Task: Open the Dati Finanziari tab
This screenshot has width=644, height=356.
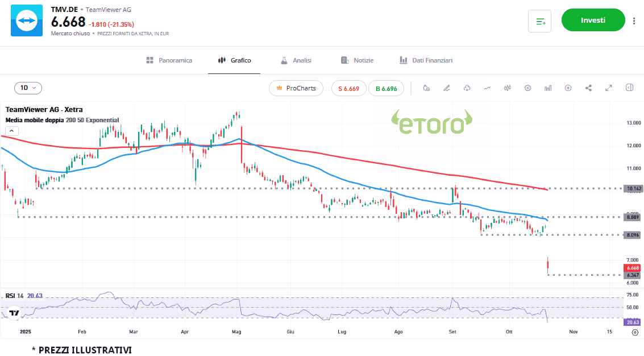Action: click(426, 60)
